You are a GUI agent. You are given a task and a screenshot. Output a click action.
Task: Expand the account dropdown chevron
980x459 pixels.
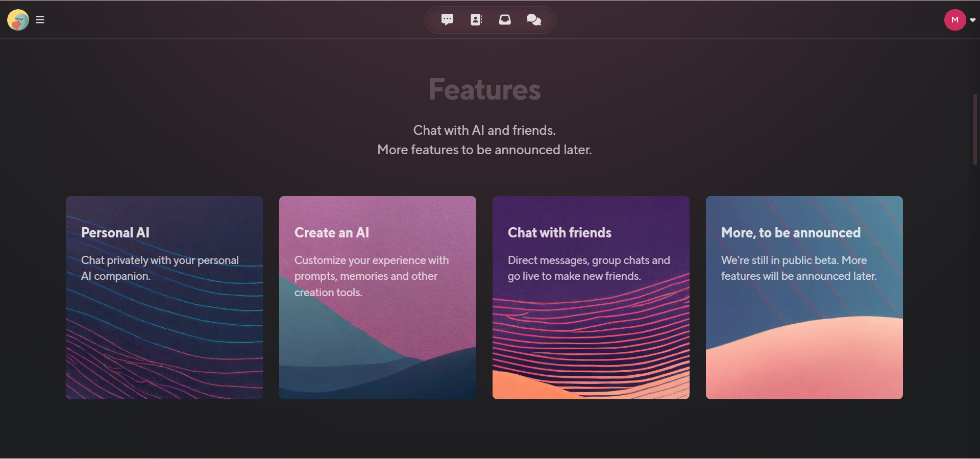point(972,19)
